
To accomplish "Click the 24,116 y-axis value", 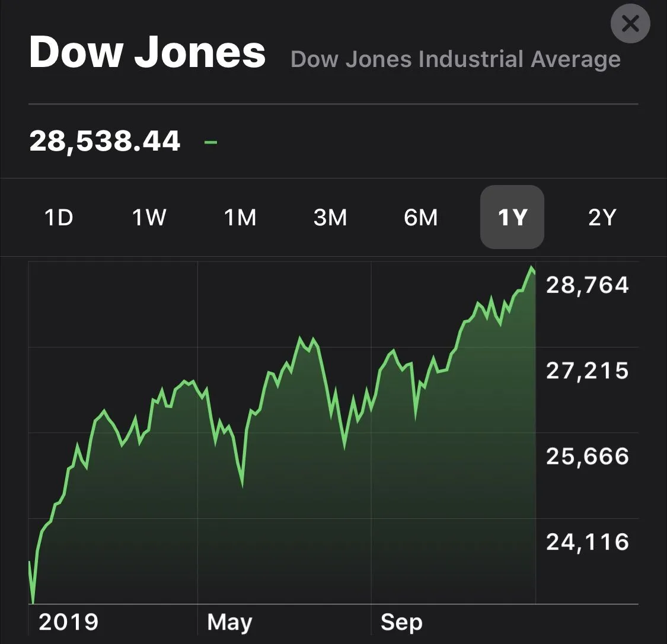I will [x=587, y=541].
